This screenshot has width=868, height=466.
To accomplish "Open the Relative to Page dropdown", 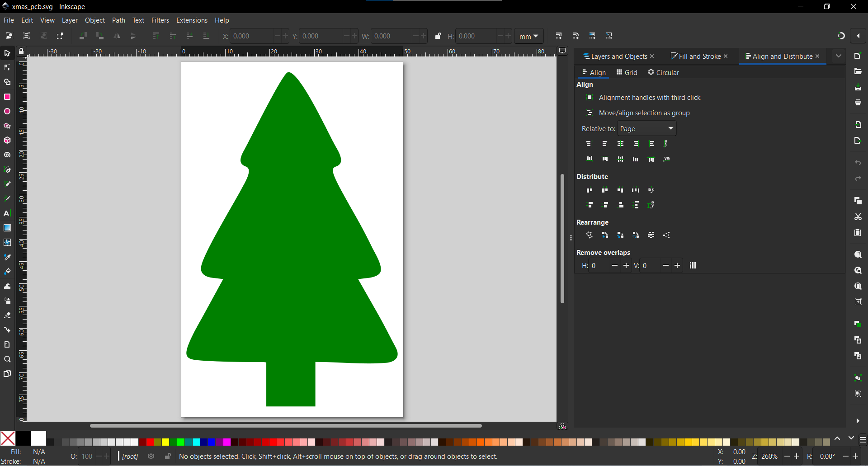I will tap(646, 128).
